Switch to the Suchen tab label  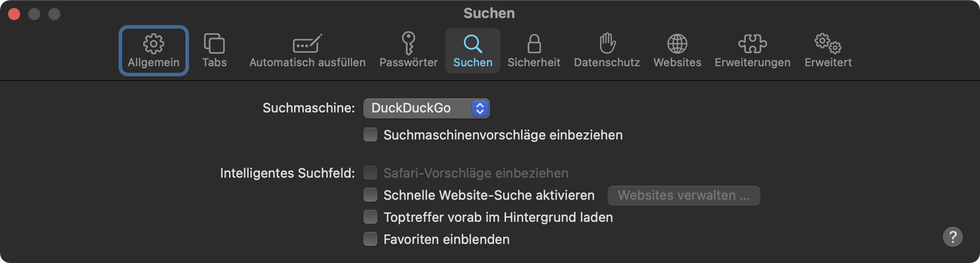point(472,62)
